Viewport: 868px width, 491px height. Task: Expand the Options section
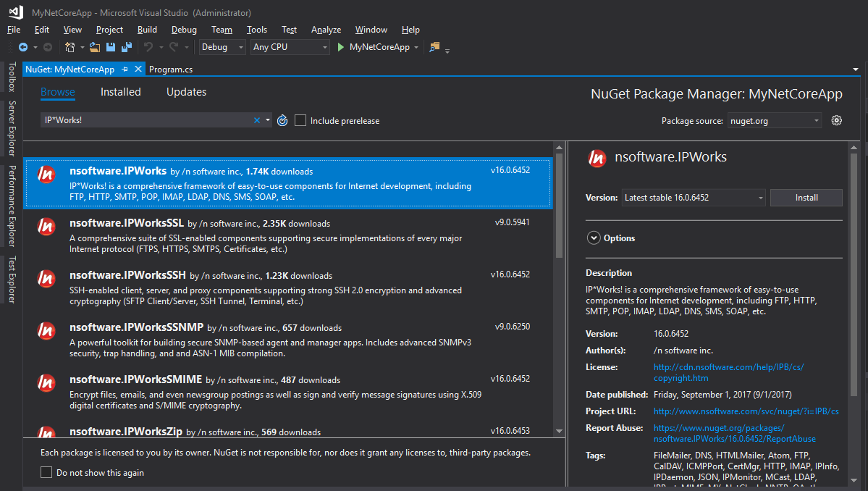point(594,238)
